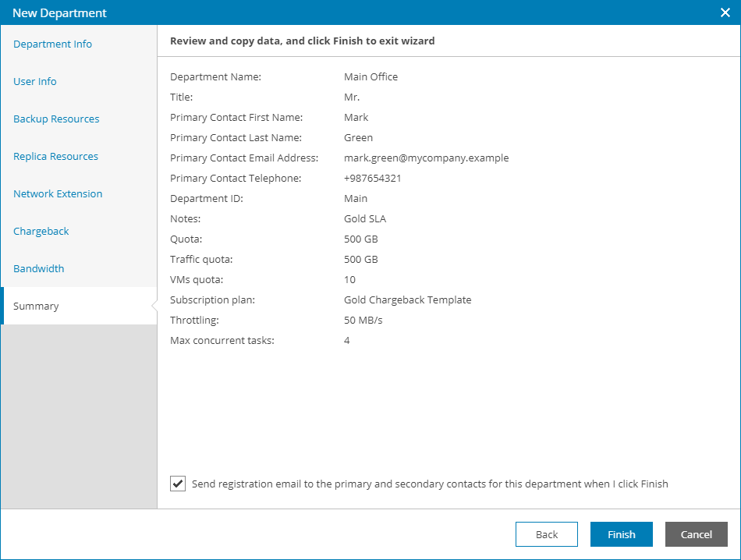Open the Department Info step
This screenshot has height=560, width=741.
click(52, 44)
